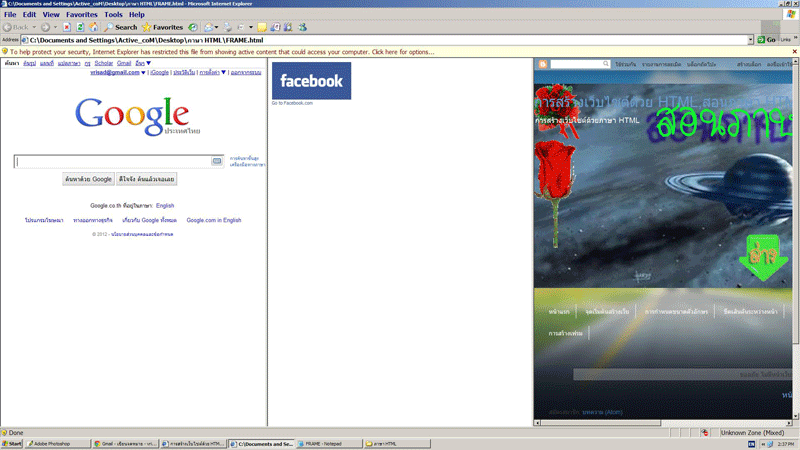Image resolution: width=800 pixels, height=450 pixels.
Task: Open the Forward history dropdown arrow
Action: click(55, 27)
